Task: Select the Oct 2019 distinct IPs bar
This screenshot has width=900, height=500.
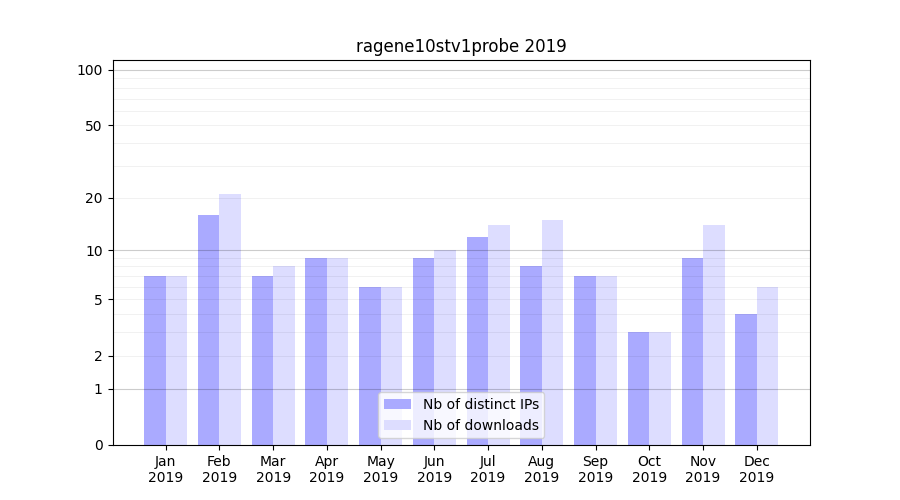Action: pos(638,388)
